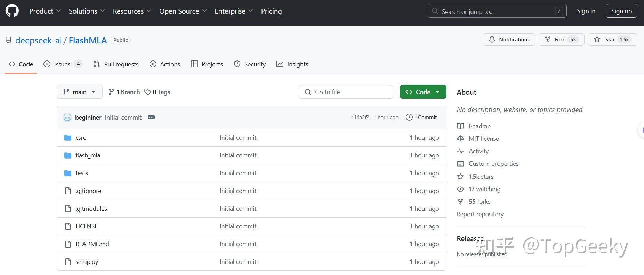Click the beginlner user avatar
The height and width of the screenshot is (275, 644).
pos(67,118)
